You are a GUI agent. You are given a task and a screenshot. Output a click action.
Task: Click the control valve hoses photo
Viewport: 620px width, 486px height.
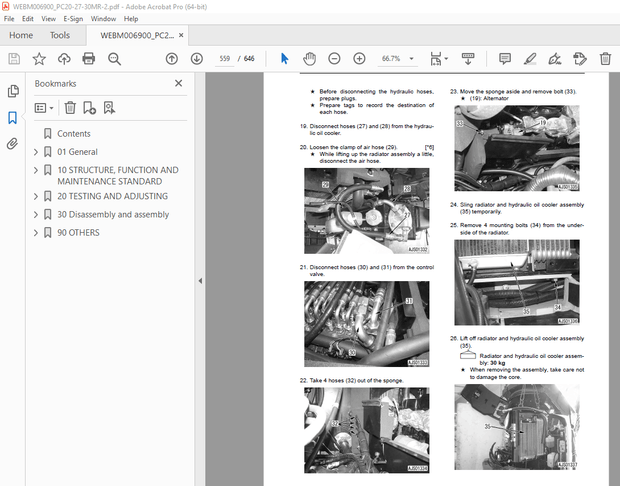(x=367, y=324)
